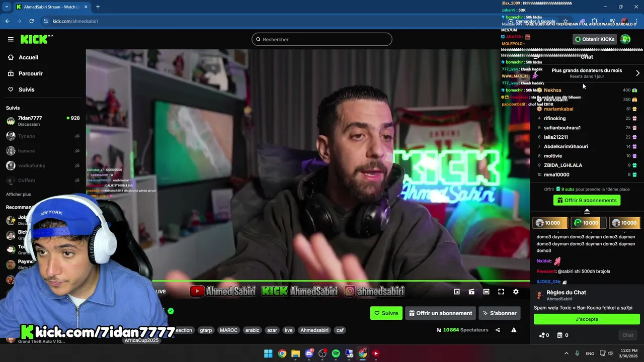This screenshot has height=362, width=644.
Task: Select the arabic tag
Action: click(x=252, y=330)
